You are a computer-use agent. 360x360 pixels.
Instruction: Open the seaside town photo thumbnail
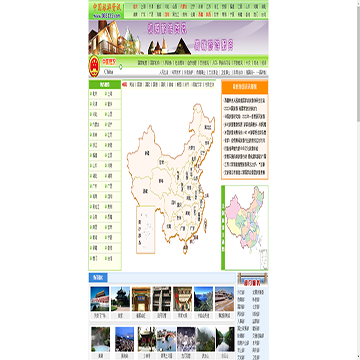[x=124, y=339]
